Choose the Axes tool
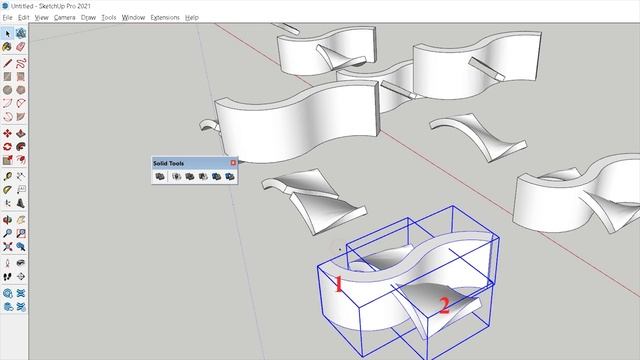 coord(7,203)
